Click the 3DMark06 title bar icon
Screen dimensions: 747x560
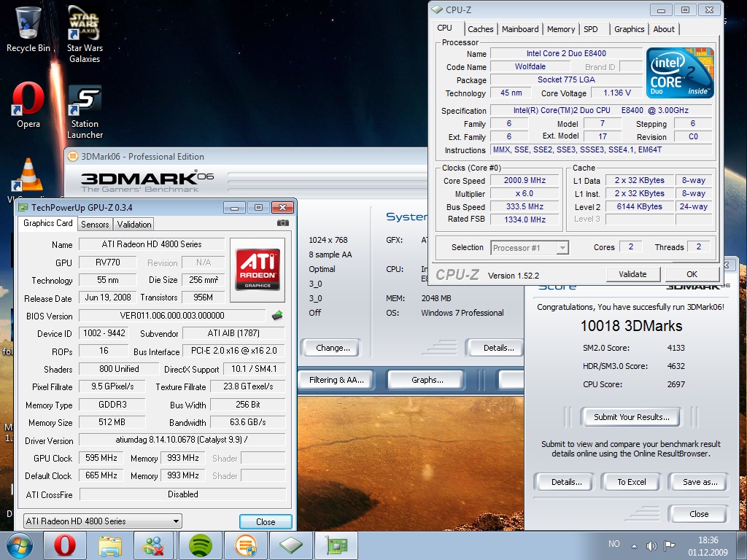pos(72,156)
